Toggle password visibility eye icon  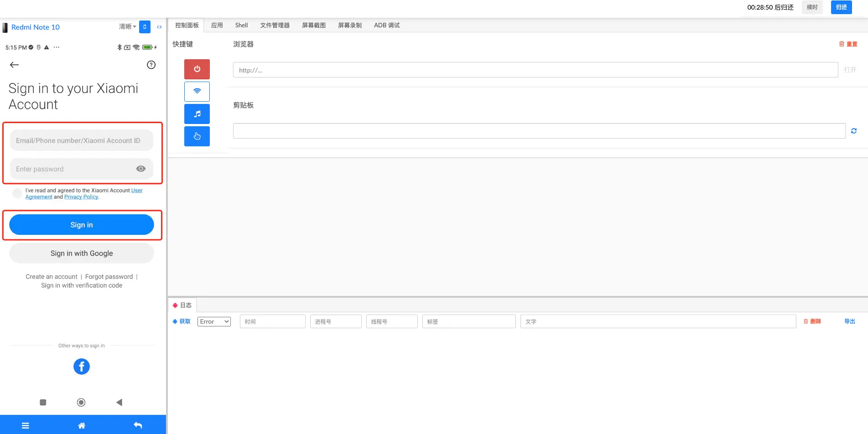pyautogui.click(x=141, y=169)
